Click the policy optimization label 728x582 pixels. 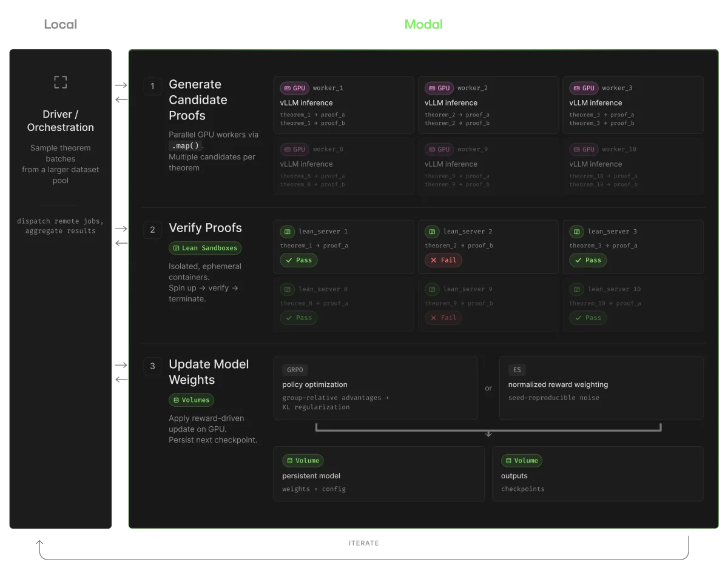click(x=315, y=384)
